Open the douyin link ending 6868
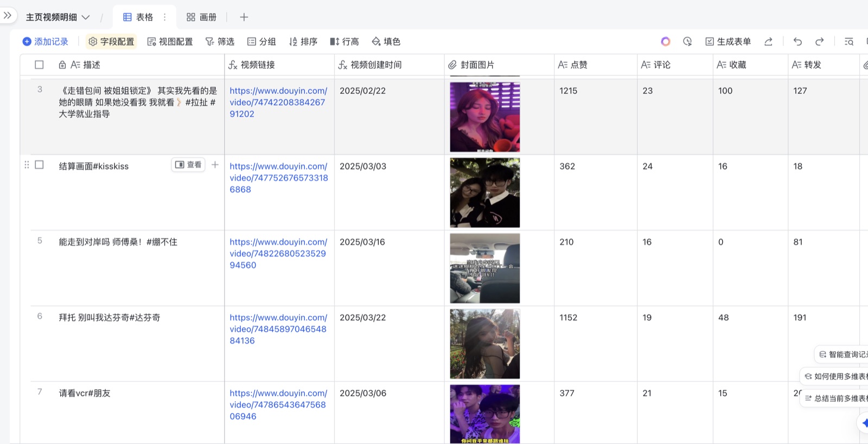The image size is (868, 444). [x=279, y=178]
